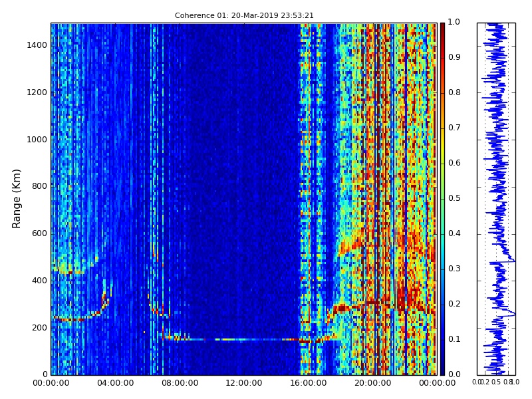The width and height of the screenshot is (532, 399).
Task: Click the colorbar 1.0 label
Action: click(x=454, y=22)
